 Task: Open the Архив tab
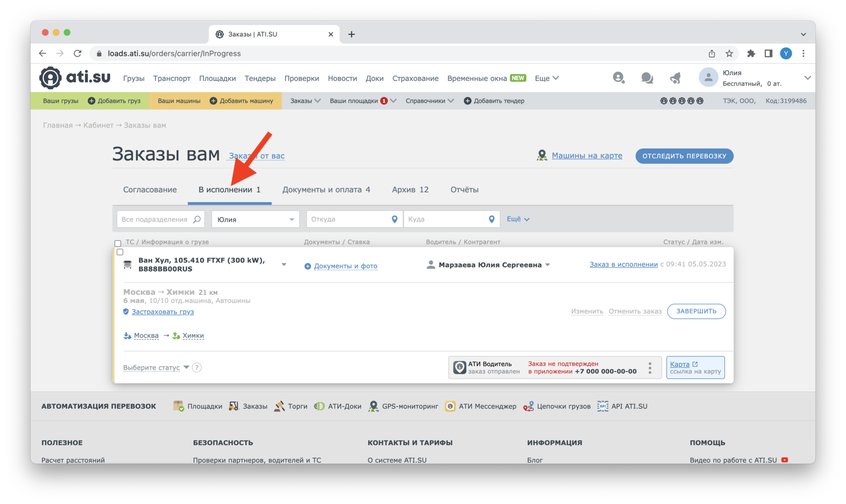point(410,190)
